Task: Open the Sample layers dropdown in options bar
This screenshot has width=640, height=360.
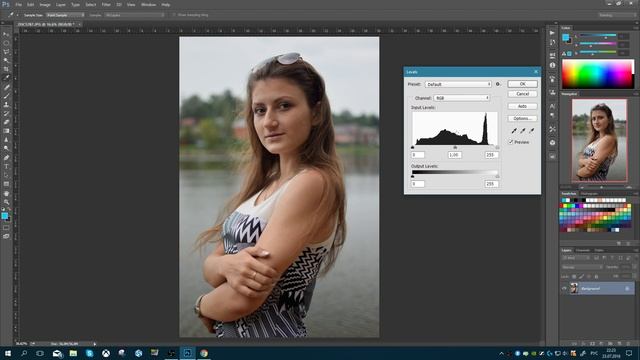Action: tap(134, 15)
